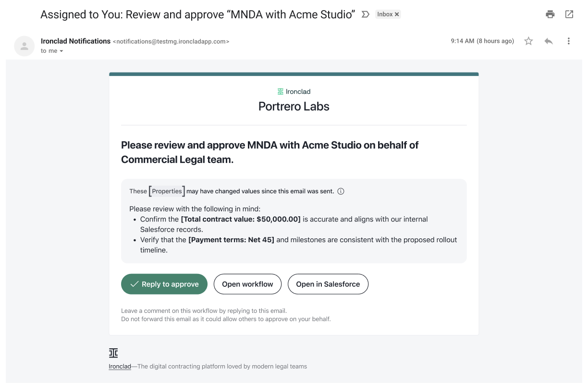Viewport: 588px width, 383px height.
Task: Click the Ironclad footer logo icon
Action: pyautogui.click(x=113, y=353)
